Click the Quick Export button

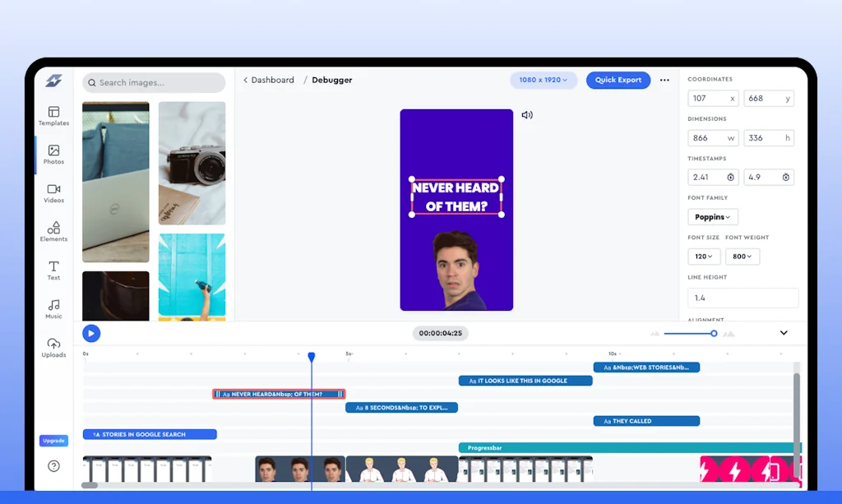pyautogui.click(x=618, y=80)
